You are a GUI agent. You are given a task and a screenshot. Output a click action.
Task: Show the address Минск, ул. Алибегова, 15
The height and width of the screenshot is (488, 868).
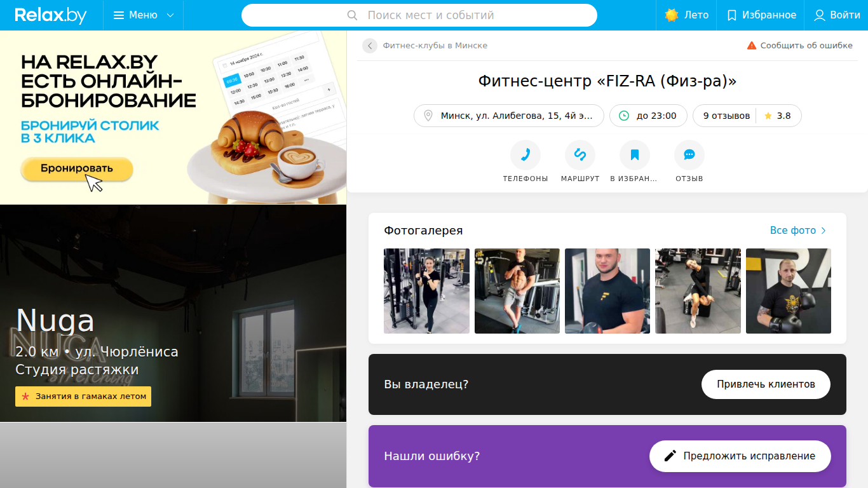[x=509, y=116]
